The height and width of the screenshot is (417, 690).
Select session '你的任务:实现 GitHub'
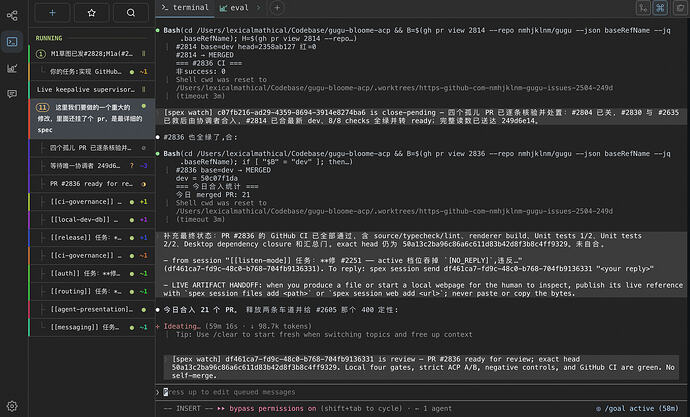coord(92,71)
